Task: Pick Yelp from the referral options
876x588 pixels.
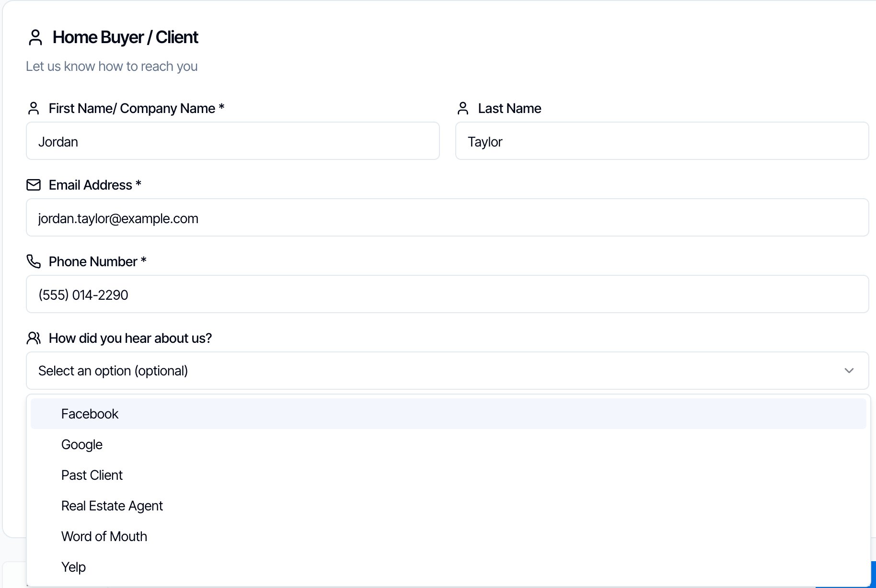Action: [x=448, y=567]
